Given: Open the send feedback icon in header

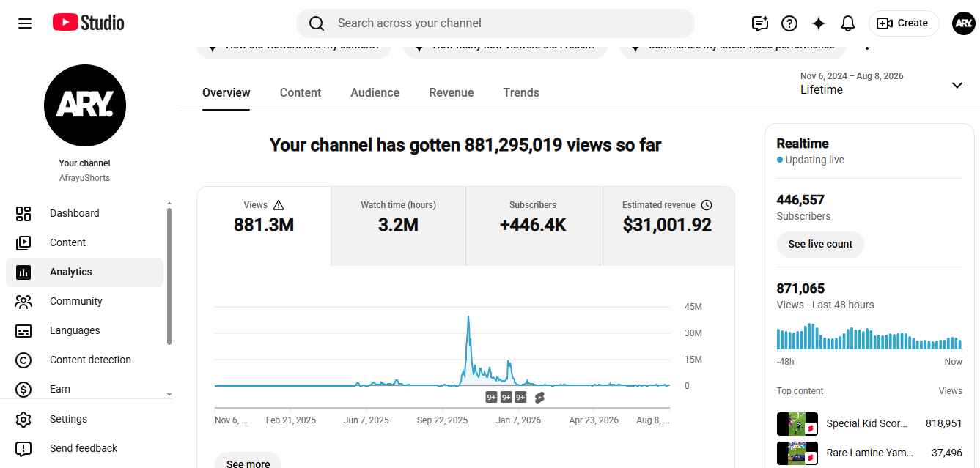Looking at the screenshot, I should [760, 23].
